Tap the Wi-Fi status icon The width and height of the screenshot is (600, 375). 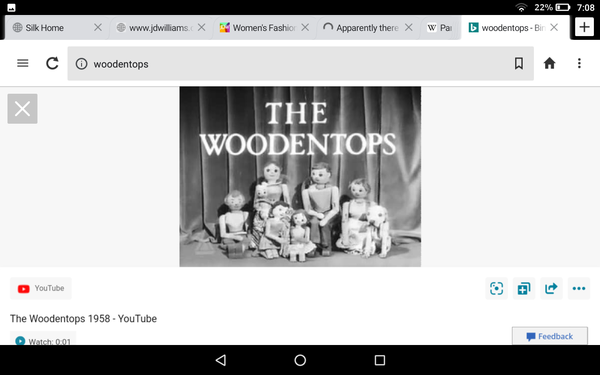(x=521, y=7)
